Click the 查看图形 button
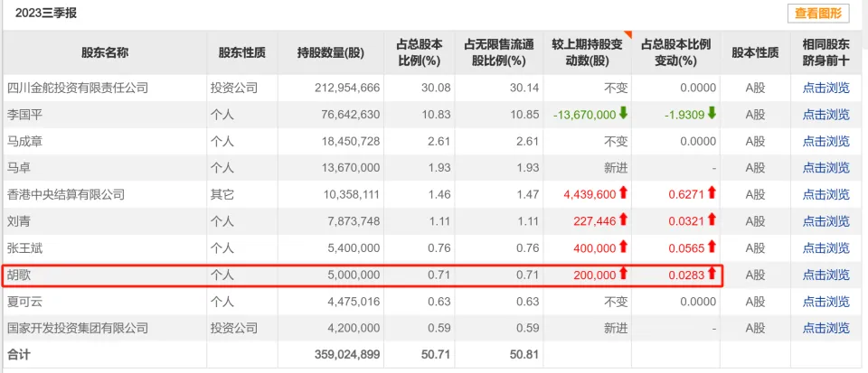Image resolution: width=868 pixels, height=373 pixels. coord(818,13)
